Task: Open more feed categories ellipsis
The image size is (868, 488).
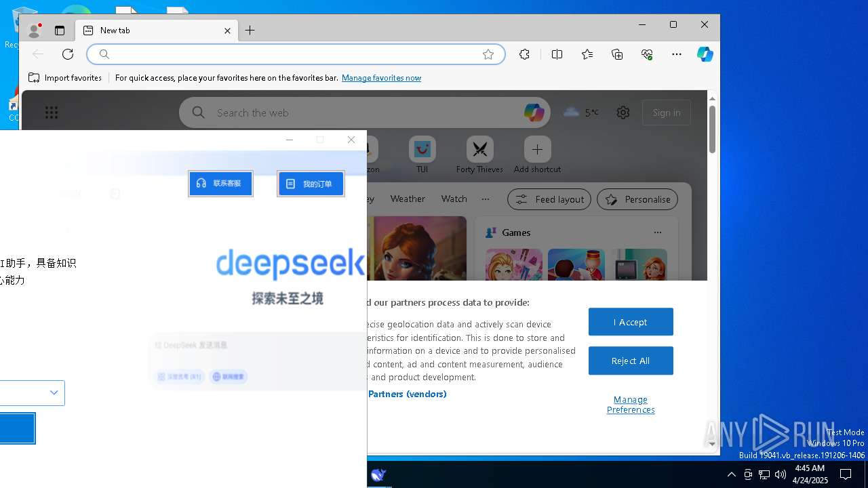Action: 486,199
